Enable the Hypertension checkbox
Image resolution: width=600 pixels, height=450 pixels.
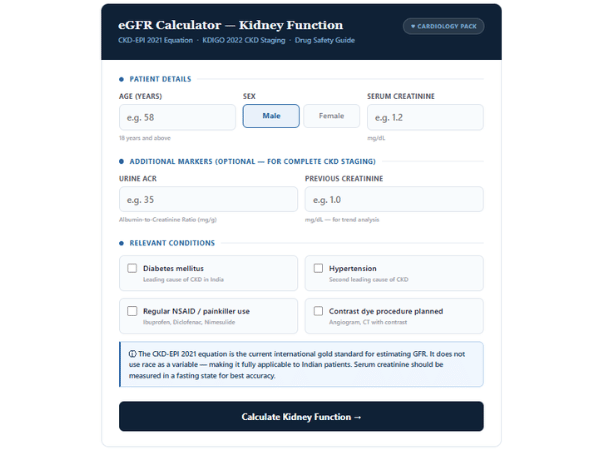pos(318,268)
